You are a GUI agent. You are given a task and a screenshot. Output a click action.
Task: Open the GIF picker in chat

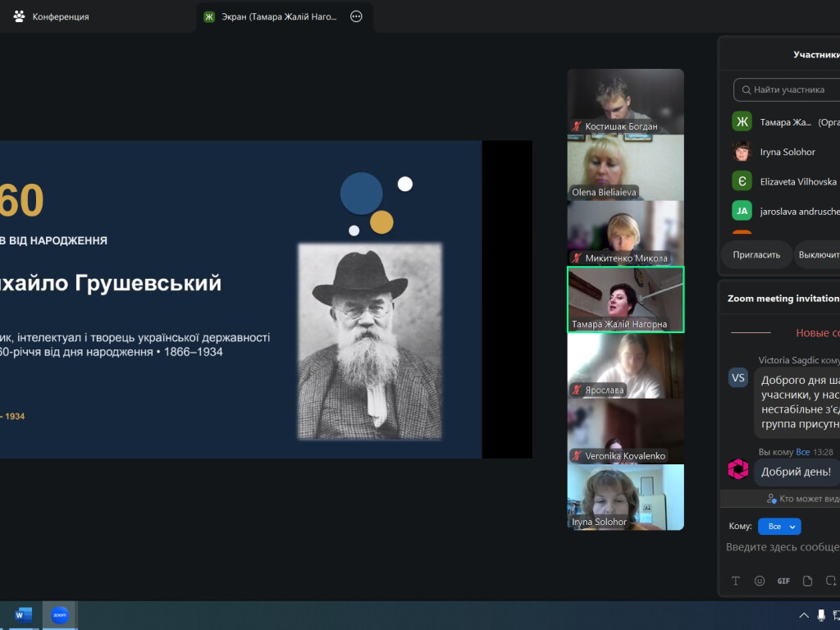[x=783, y=581]
